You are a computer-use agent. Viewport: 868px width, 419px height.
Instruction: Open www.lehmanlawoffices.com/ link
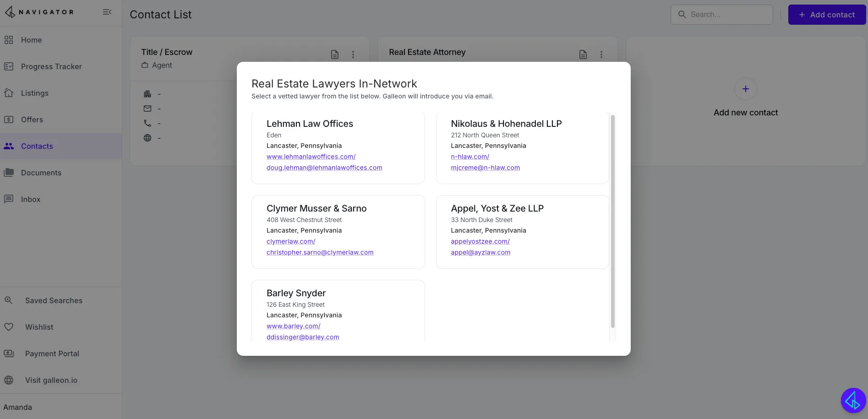tap(311, 157)
